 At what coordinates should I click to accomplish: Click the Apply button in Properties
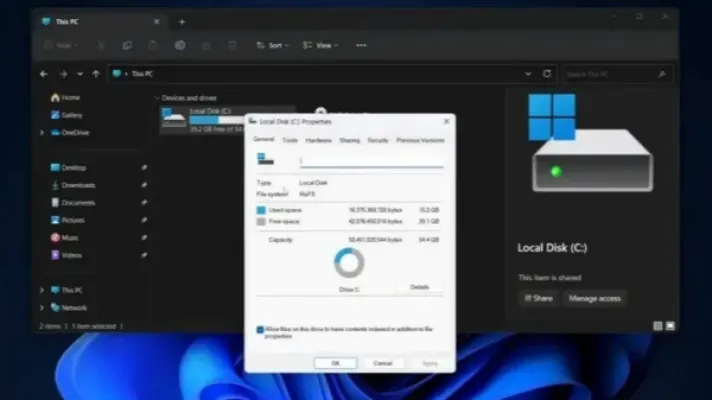pos(430,363)
